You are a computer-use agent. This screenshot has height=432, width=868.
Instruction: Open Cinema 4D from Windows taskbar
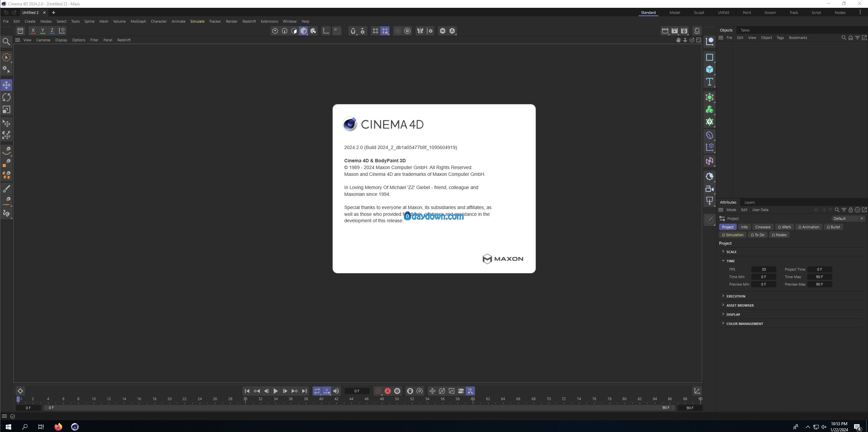click(75, 427)
